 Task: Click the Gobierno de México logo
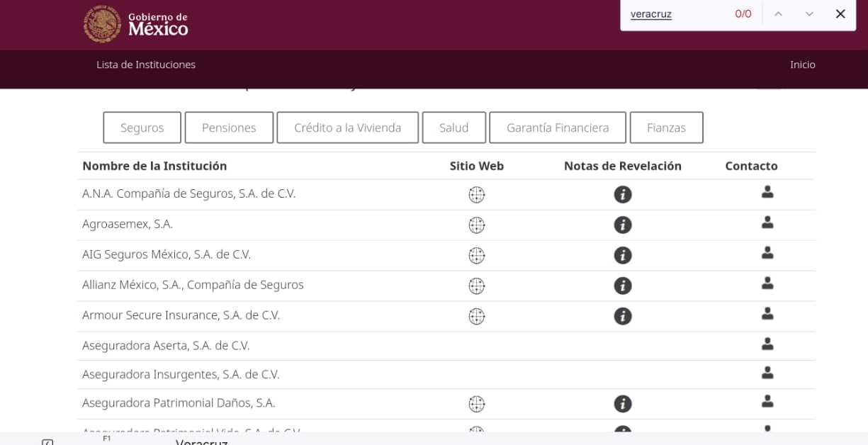pos(136,24)
